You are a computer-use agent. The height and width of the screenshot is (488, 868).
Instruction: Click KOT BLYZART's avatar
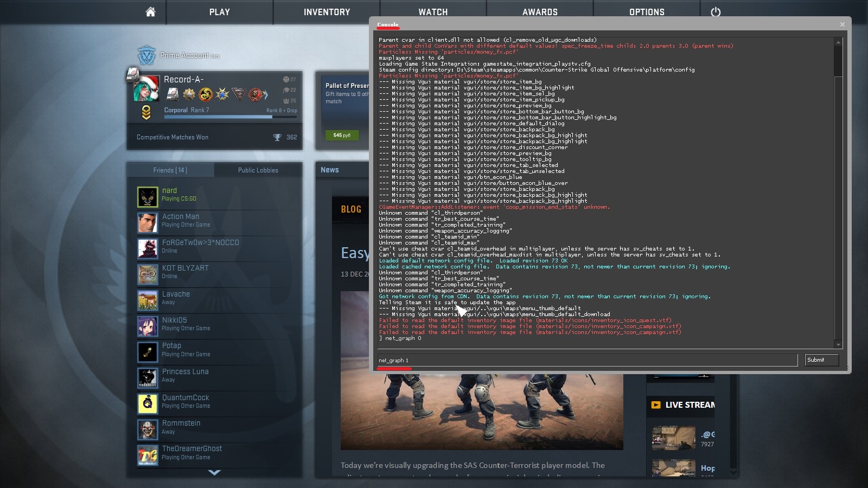click(x=148, y=274)
